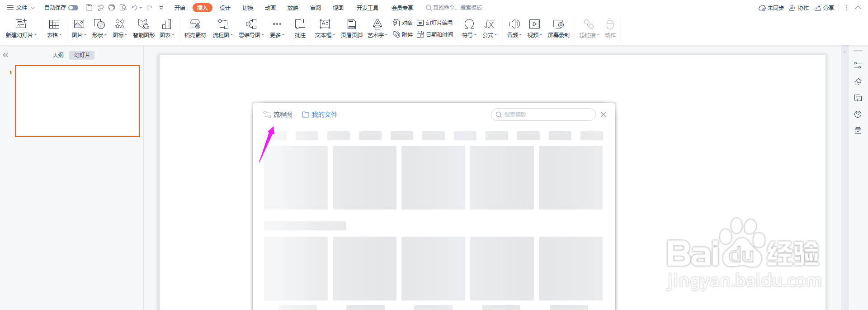The image size is (868, 310).
Task: Collapse the slide panel with double-chevron
Action: click(x=5, y=55)
